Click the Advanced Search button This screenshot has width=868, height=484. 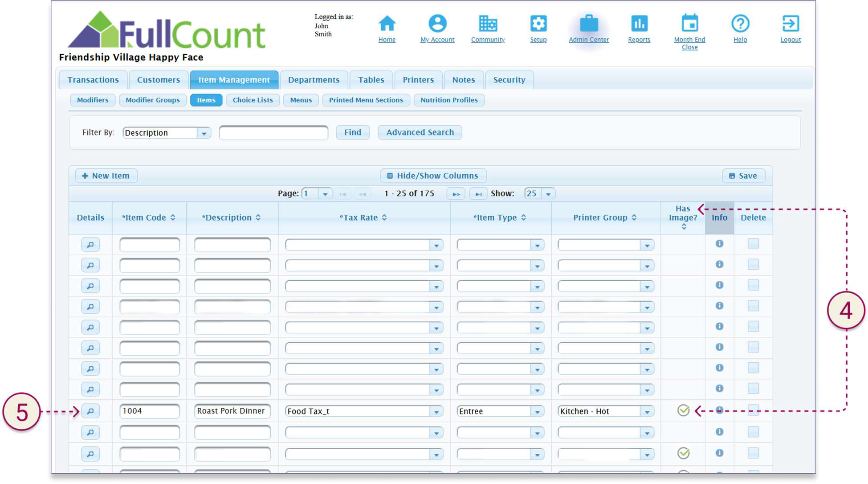click(x=420, y=132)
